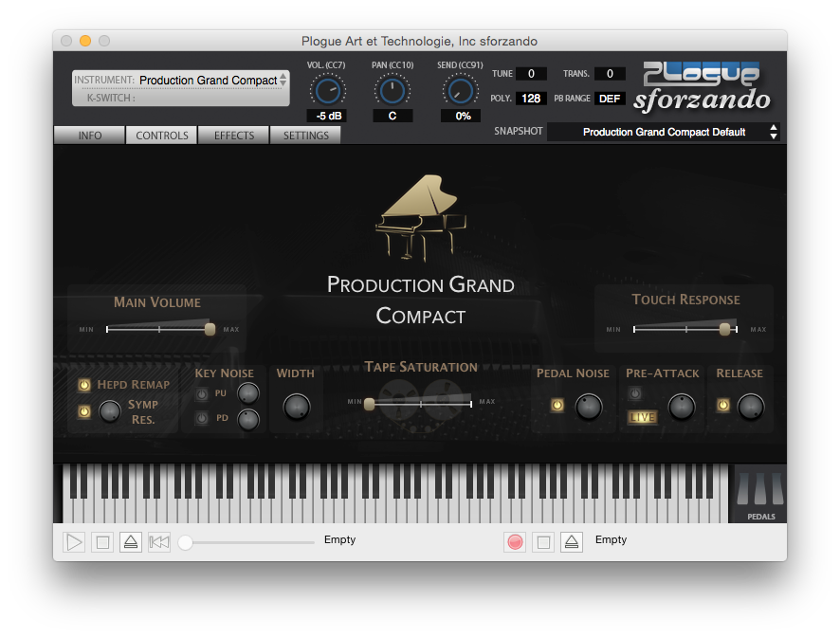840x637 pixels.
Task: Toggle the Key Noise PU power button
Action: click(x=202, y=394)
